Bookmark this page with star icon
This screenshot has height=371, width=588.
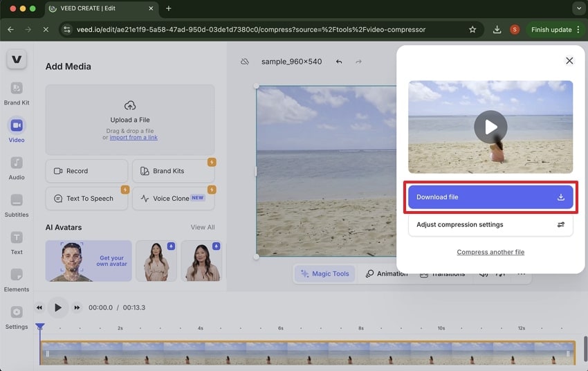coord(472,29)
